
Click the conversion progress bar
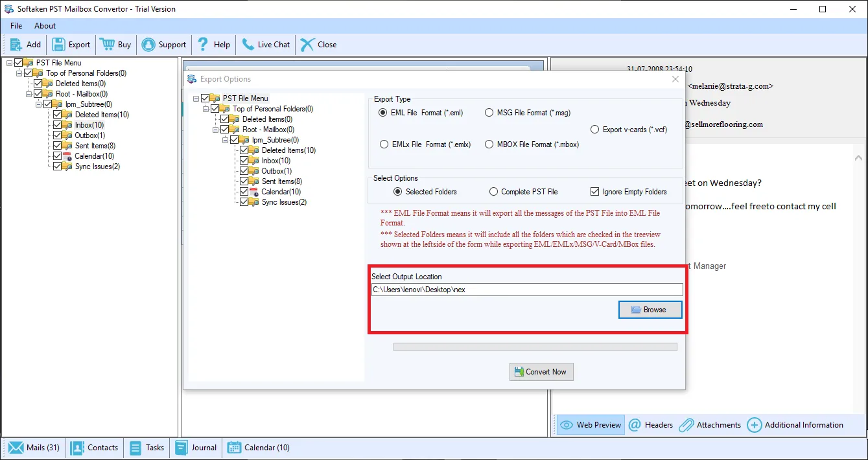coord(535,347)
